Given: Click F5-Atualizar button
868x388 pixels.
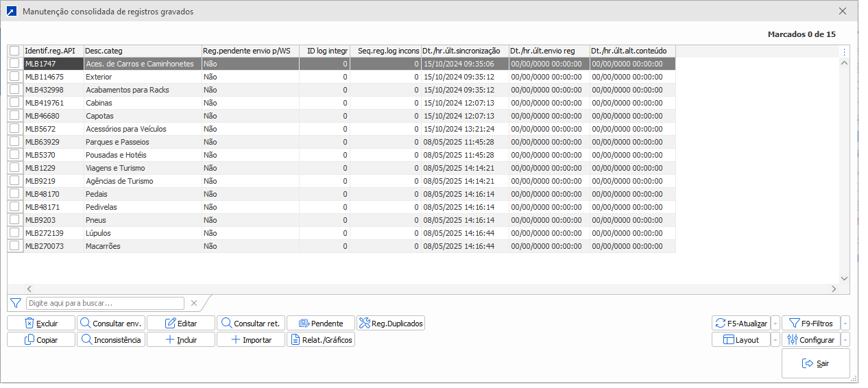Looking at the screenshot, I should click(741, 323).
